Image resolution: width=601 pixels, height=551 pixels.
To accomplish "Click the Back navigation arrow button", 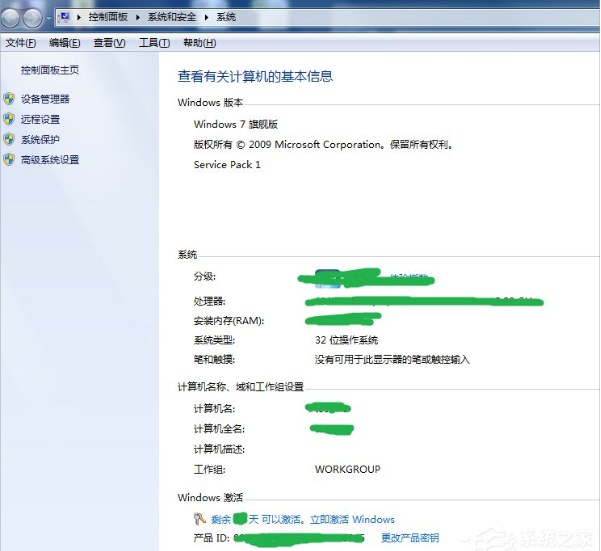I will 11,17.
